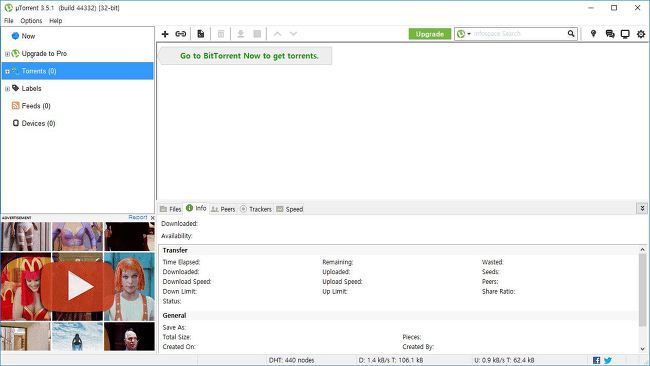Click the Share Ratio label
This screenshot has height=366, width=650.
tap(498, 291)
